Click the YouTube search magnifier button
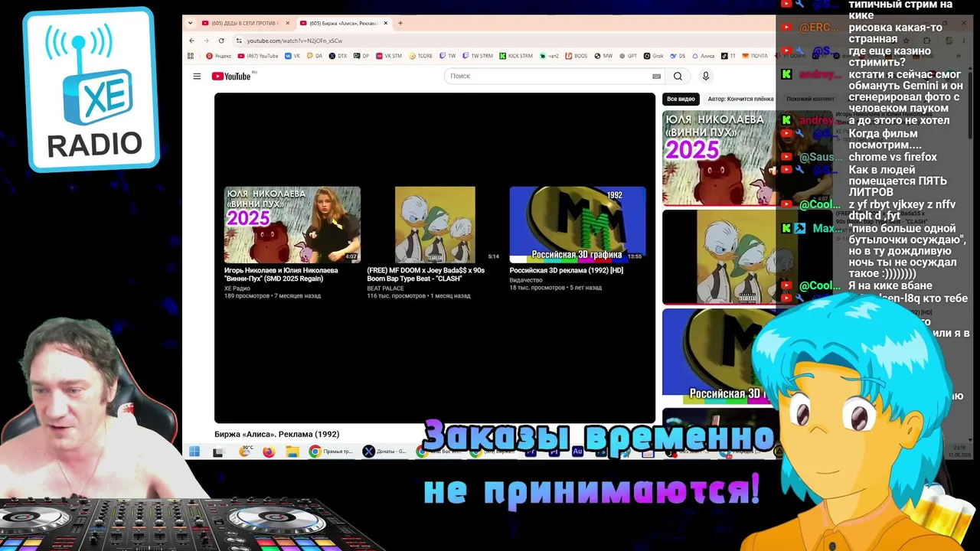This screenshot has height=551, width=980. (x=678, y=76)
